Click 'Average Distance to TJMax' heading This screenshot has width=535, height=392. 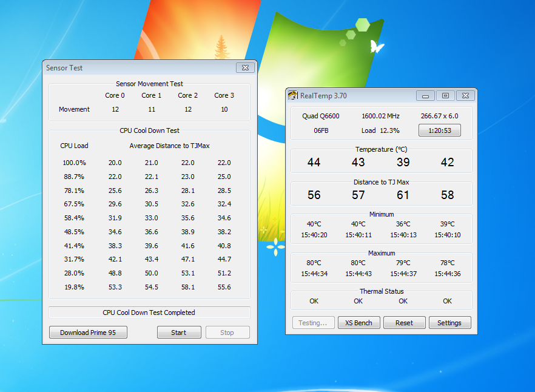[x=170, y=146]
